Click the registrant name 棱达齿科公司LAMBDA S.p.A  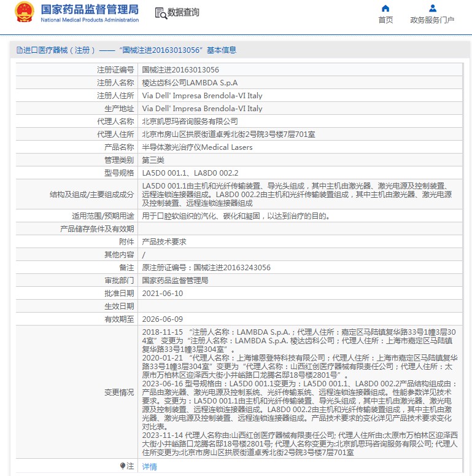pyautogui.click(x=190, y=82)
